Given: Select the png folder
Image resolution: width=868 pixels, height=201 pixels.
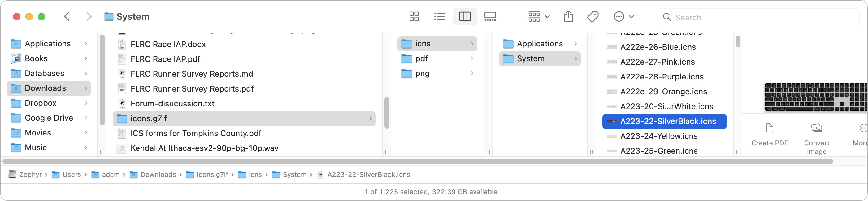Looking at the screenshot, I should coord(422,73).
